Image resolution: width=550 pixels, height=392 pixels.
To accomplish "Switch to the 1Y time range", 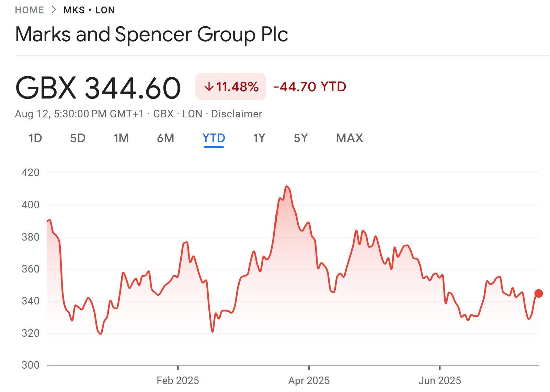I will pyautogui.click(x=259, y=138).
